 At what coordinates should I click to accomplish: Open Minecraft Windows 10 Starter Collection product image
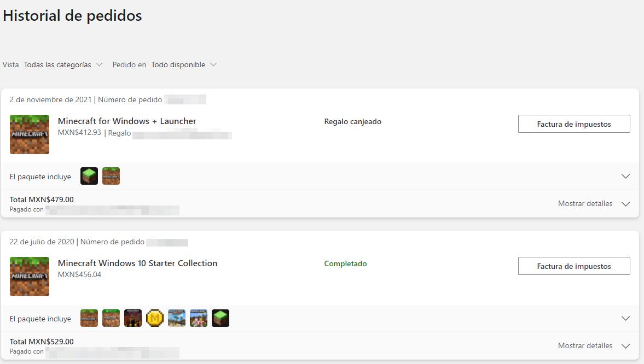coord(30,277)
